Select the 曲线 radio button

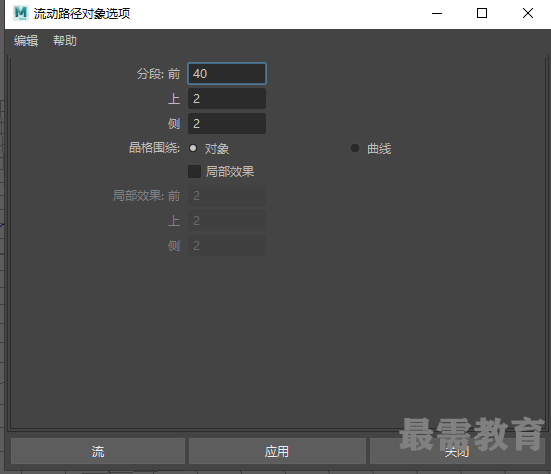pyautogui.click(x=355, y=148)
